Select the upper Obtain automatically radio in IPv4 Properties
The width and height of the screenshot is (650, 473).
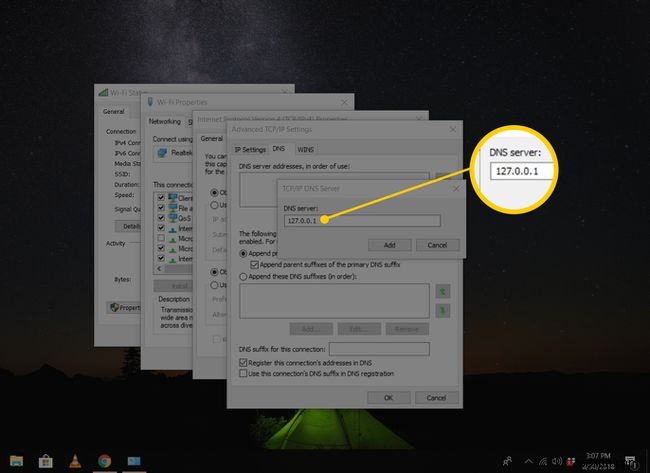coord(214,193)
